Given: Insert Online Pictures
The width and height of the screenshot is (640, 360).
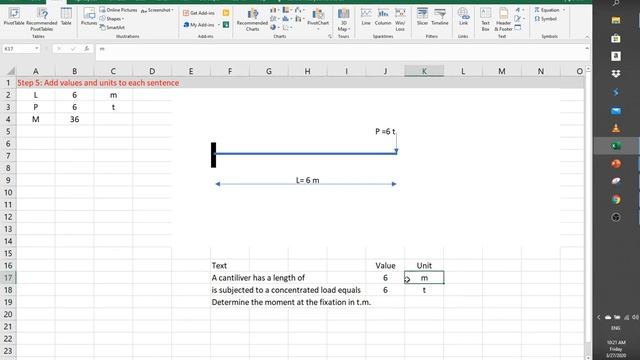Looking at the screenshot, I should [118, 10].
